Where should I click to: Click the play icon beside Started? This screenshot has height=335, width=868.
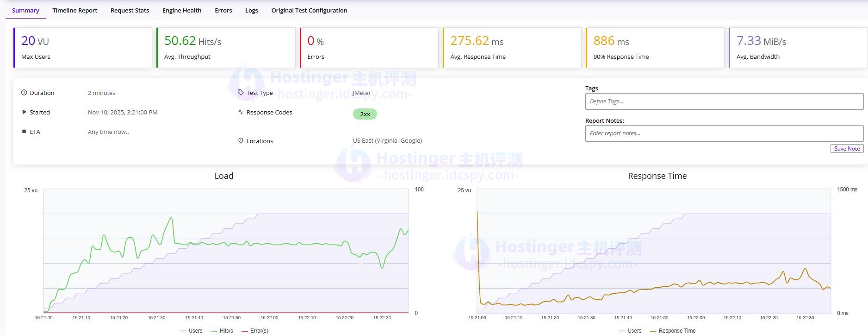pyautogui.click(x=24, y=112)
